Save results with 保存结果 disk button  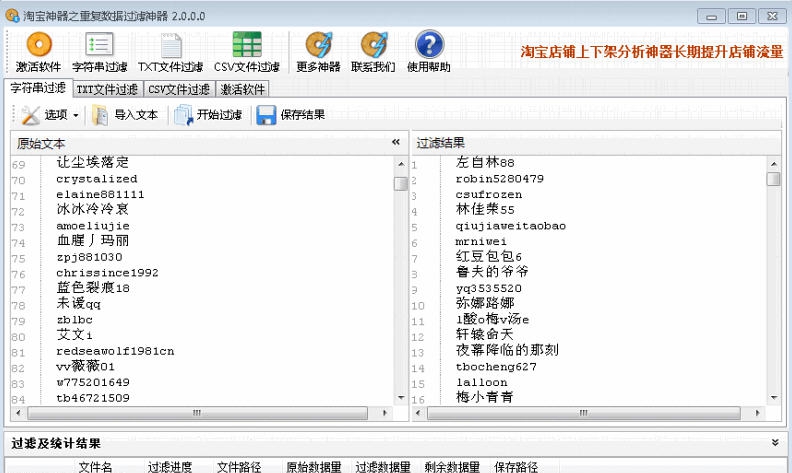point(291,115)
